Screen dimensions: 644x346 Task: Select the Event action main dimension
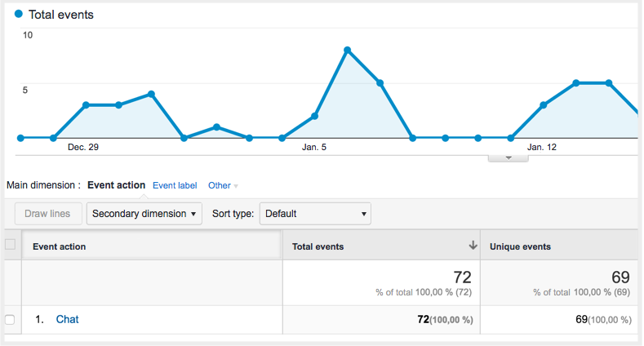(x=116, y=185)
